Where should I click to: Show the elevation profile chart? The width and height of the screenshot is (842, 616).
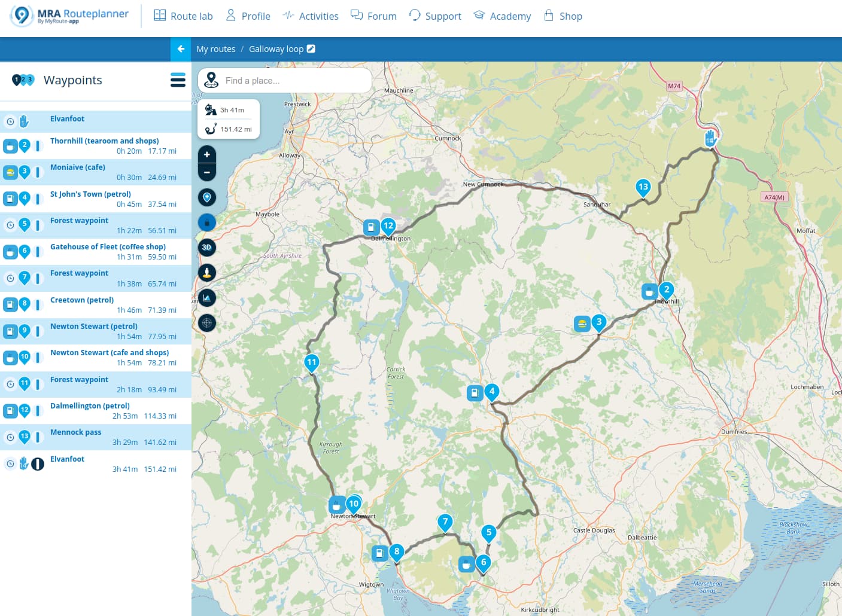click(x=207, y=298)
